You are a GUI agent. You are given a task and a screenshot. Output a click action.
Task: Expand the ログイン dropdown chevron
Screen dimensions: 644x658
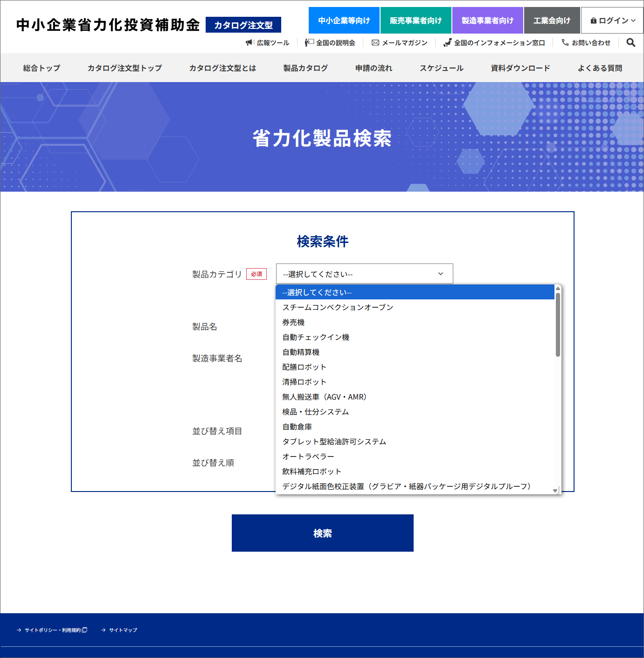pos(633,21)
